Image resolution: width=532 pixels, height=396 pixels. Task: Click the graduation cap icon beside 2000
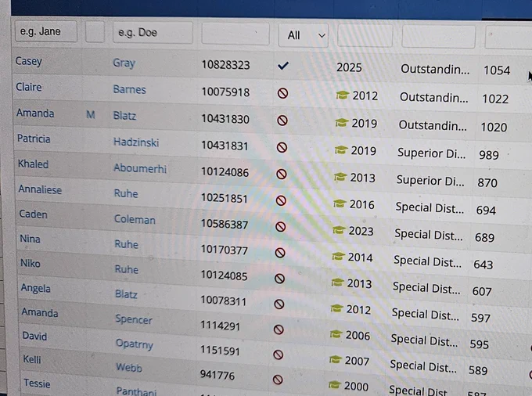tap(335, 385)
